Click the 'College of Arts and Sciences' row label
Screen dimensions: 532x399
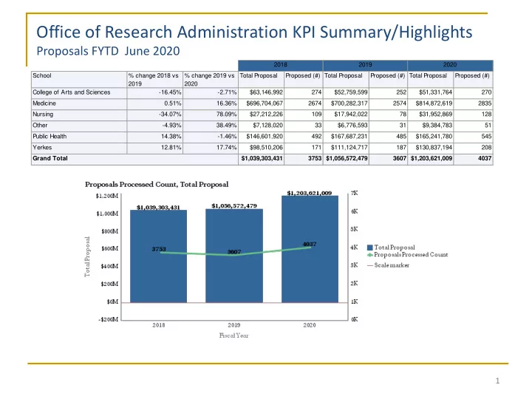tap(71, 92)
